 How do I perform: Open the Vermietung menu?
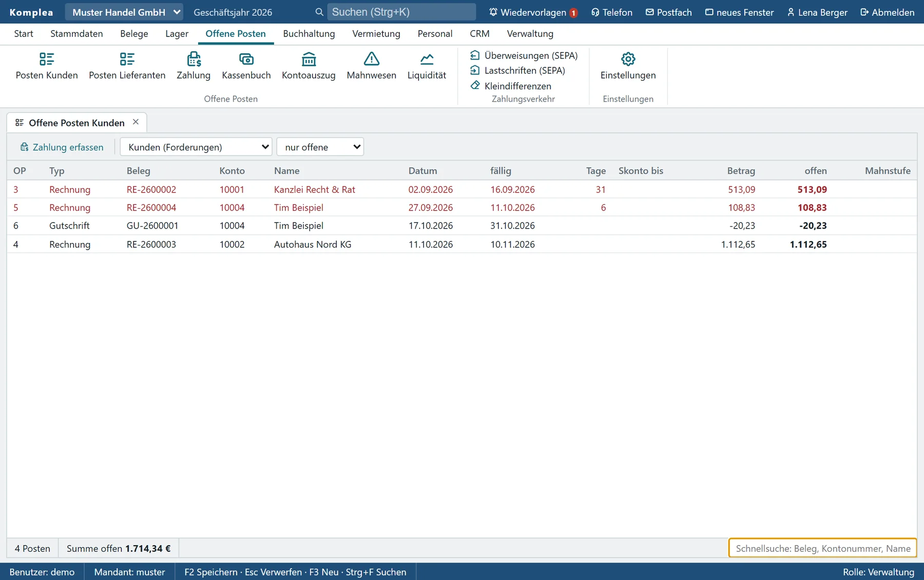(376, 34)
